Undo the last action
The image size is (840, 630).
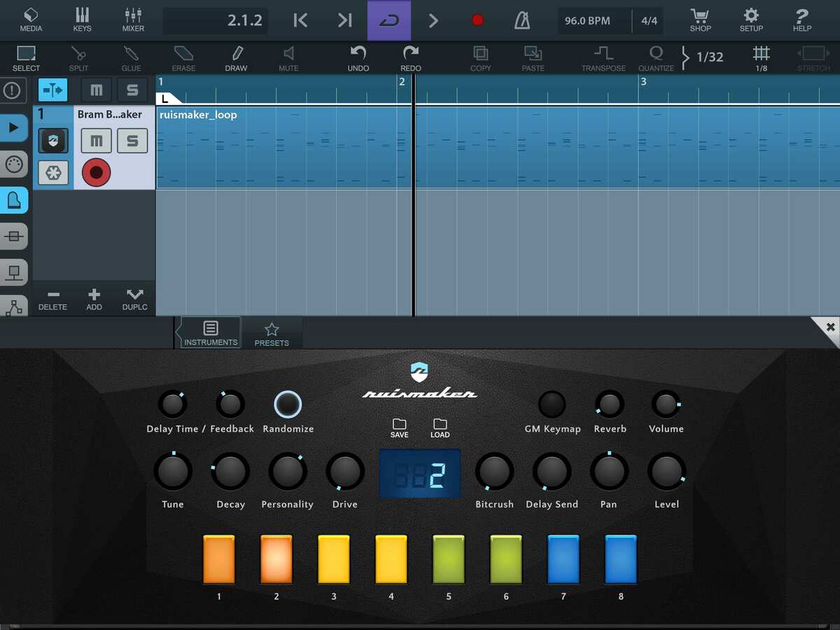tap(358, 58)
